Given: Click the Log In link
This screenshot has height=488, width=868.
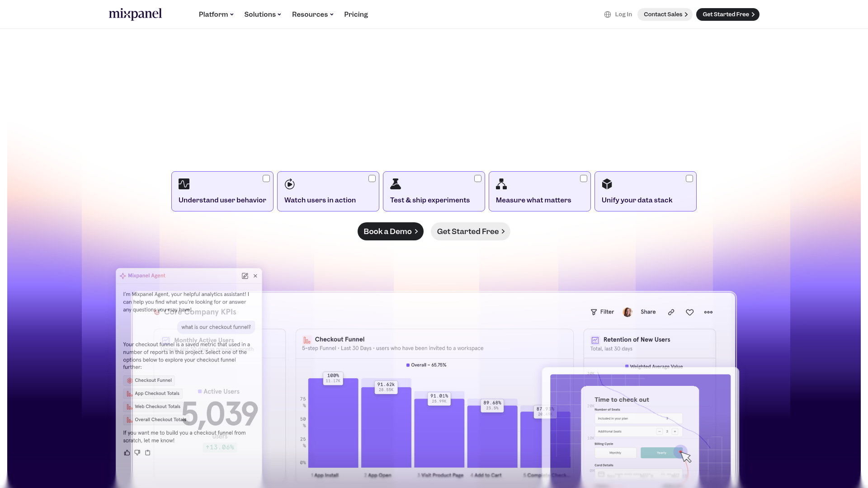Looking at the screenshot, I should pyautogui.click(x=623, y=14).
